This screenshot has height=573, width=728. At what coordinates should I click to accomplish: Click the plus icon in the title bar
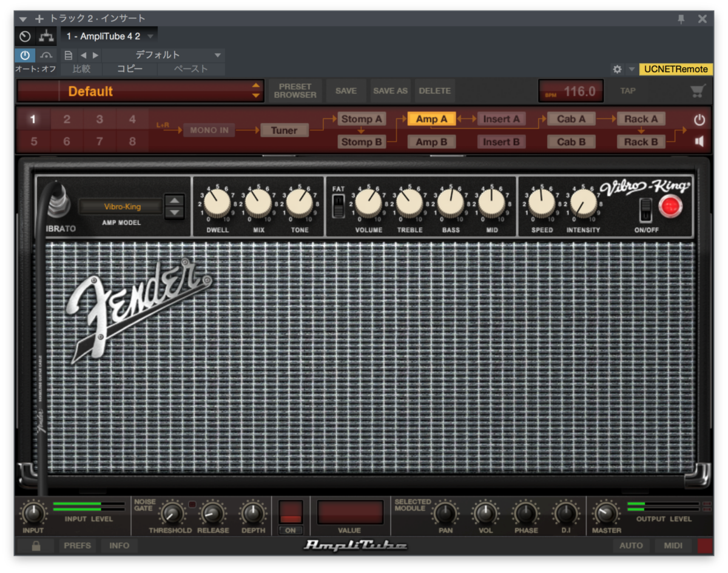(39, 19)
